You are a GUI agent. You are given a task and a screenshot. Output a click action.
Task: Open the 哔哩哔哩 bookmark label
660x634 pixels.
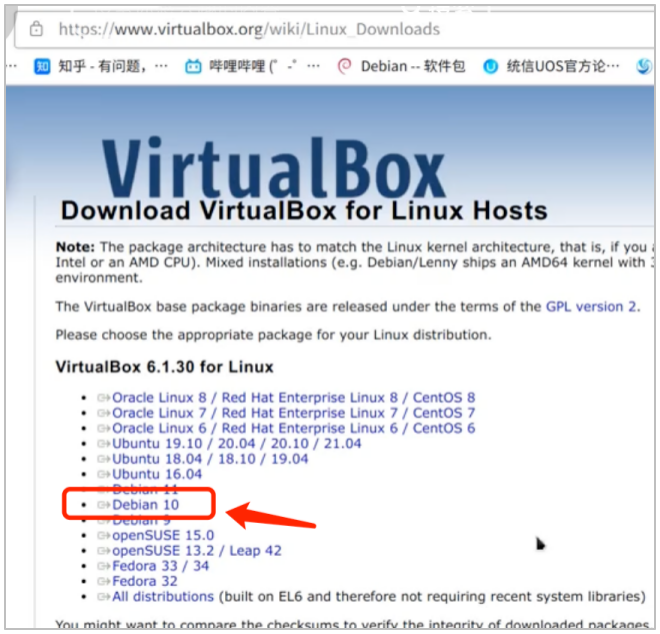pos(264,66)
